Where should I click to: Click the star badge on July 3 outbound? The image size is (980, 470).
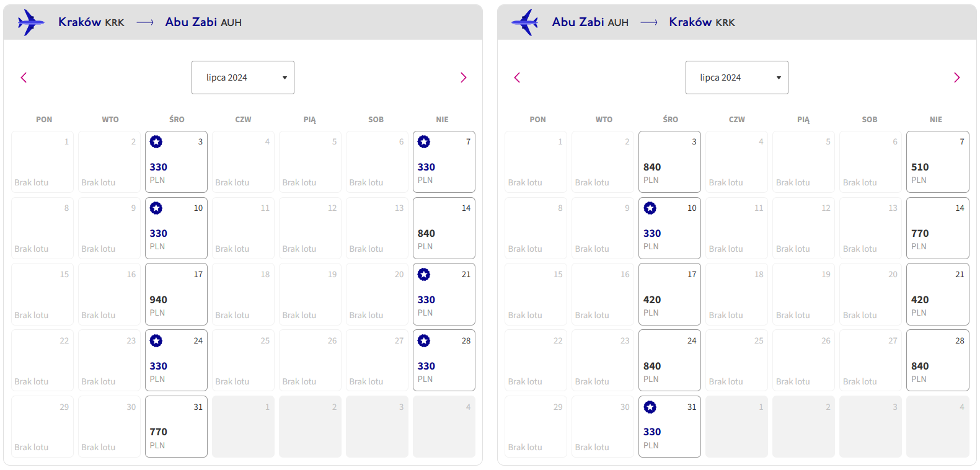156,142
